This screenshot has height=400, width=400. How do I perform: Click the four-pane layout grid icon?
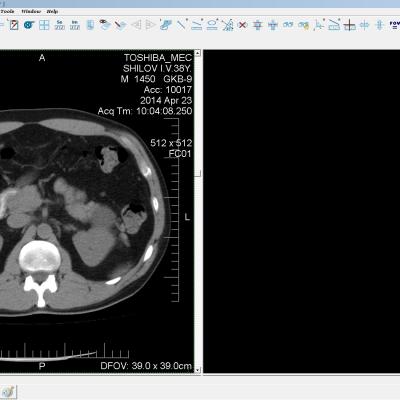44,25
